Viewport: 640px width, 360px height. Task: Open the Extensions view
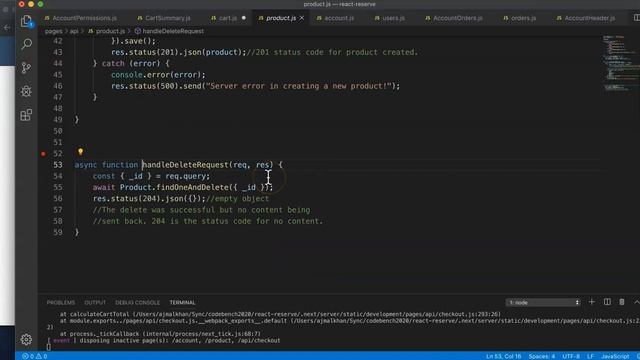[27, 115]
